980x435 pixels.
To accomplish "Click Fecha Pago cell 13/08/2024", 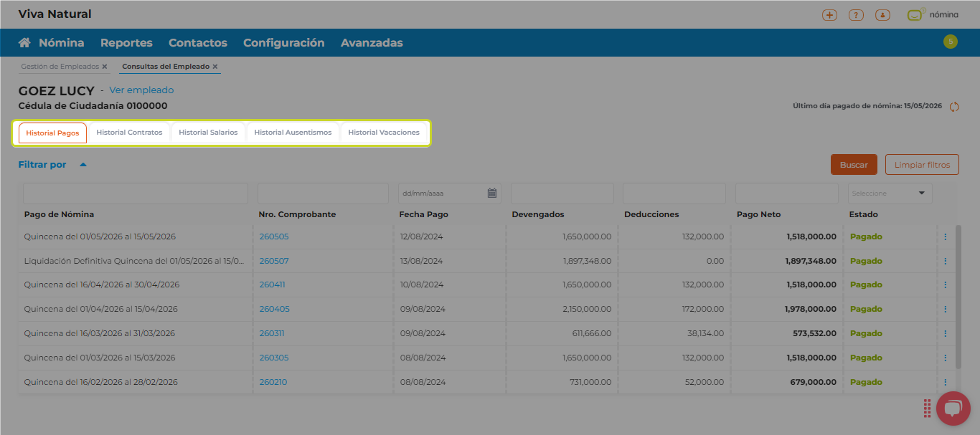I will point(423,261).
